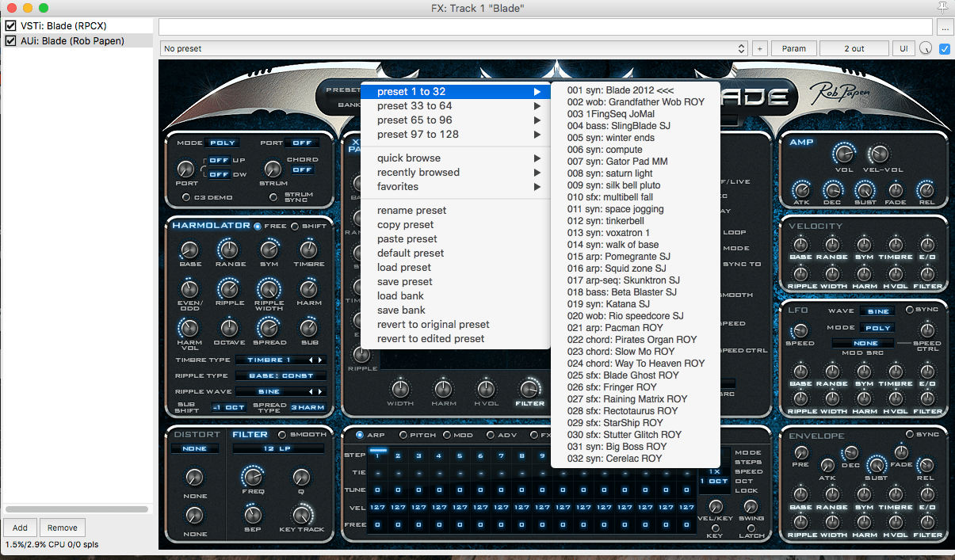
Task: Click the EVEN/ODD knob
Action: pyautogui.click(x=190, y=288)
